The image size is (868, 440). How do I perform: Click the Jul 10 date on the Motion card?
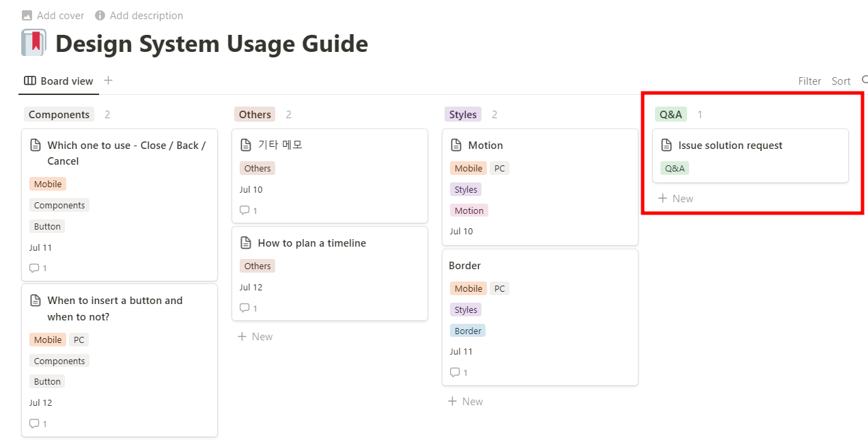click(461, 232)
